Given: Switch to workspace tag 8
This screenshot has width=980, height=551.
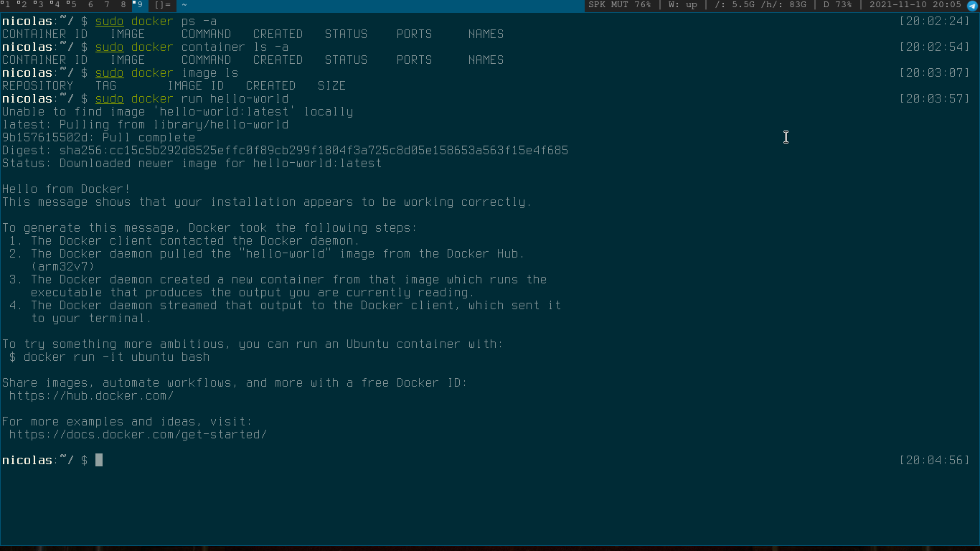Looking at the screenshot, I should pos(123,5).
